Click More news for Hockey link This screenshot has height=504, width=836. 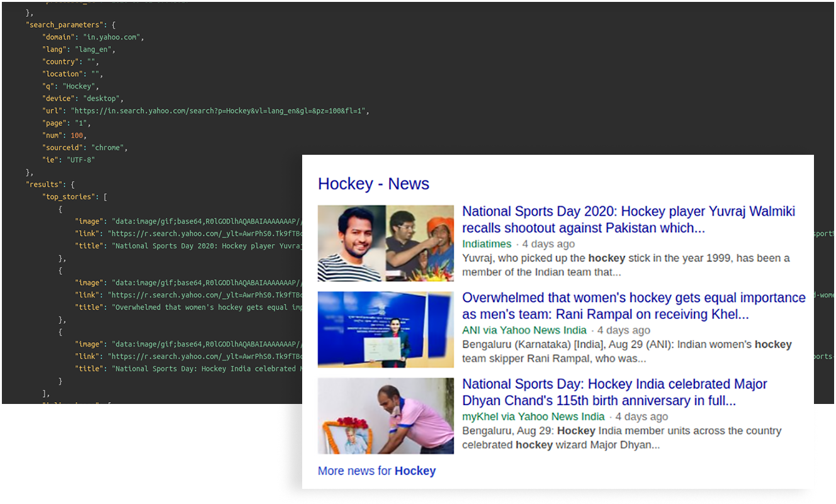click(376, 471)
